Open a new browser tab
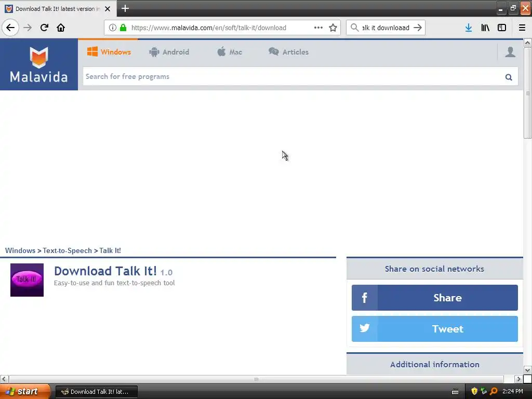 point(125,8)
